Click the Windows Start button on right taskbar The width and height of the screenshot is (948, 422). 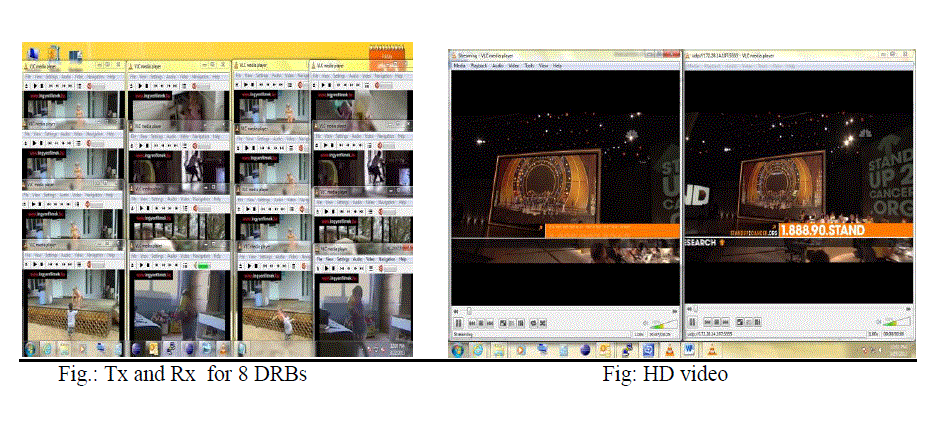(459, 350)
